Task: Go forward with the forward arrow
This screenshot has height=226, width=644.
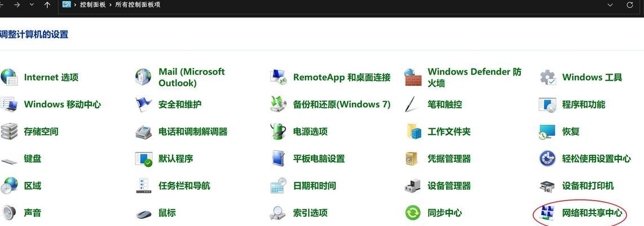Action: [17, 5]
